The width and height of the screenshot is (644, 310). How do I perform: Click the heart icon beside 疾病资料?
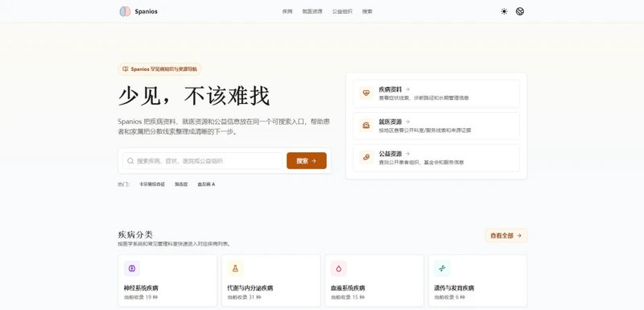tap(366, 93)
